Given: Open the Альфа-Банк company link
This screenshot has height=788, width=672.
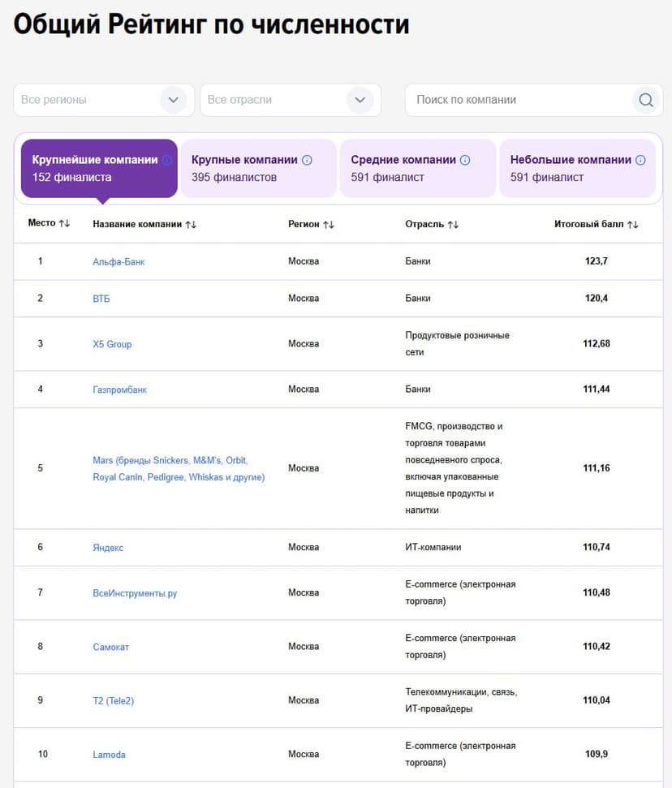Looking at the screenshot, I should tap(118, 262).
